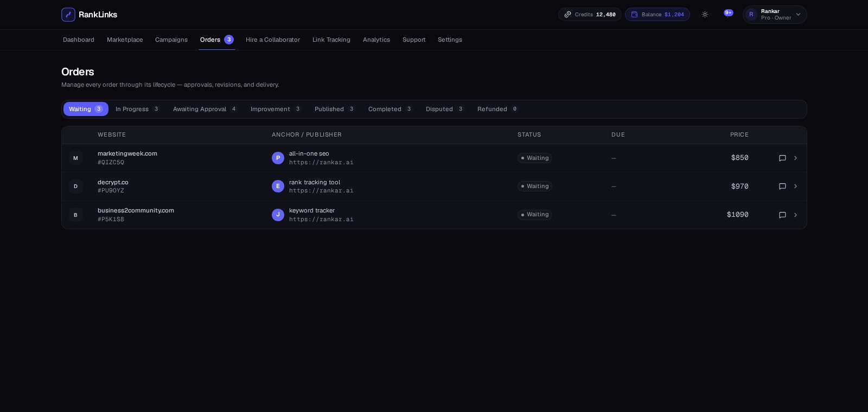Open the Campaigns page
The image size is (868, 412).
coord(171,40)
